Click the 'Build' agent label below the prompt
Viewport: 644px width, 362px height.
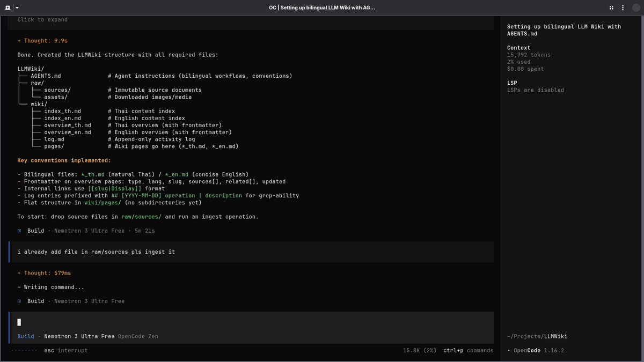point(26,336)
